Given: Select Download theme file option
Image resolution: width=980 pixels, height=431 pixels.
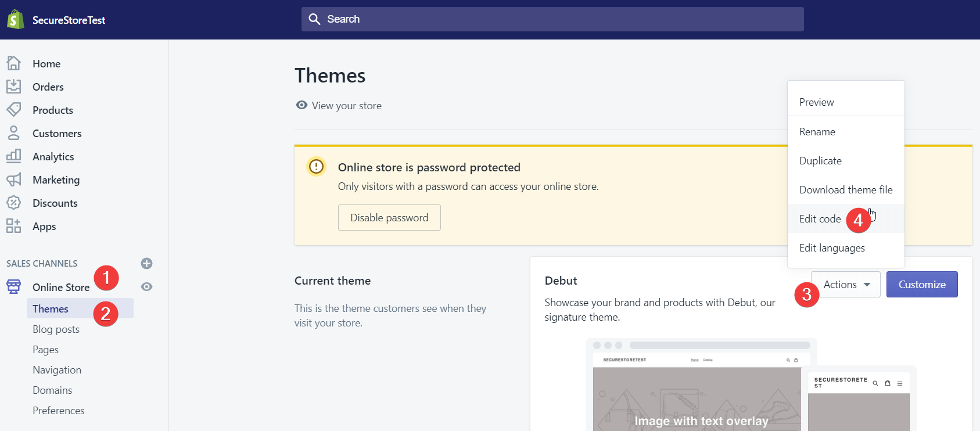Looking at the screenshot, I should (x=846, y=189).
